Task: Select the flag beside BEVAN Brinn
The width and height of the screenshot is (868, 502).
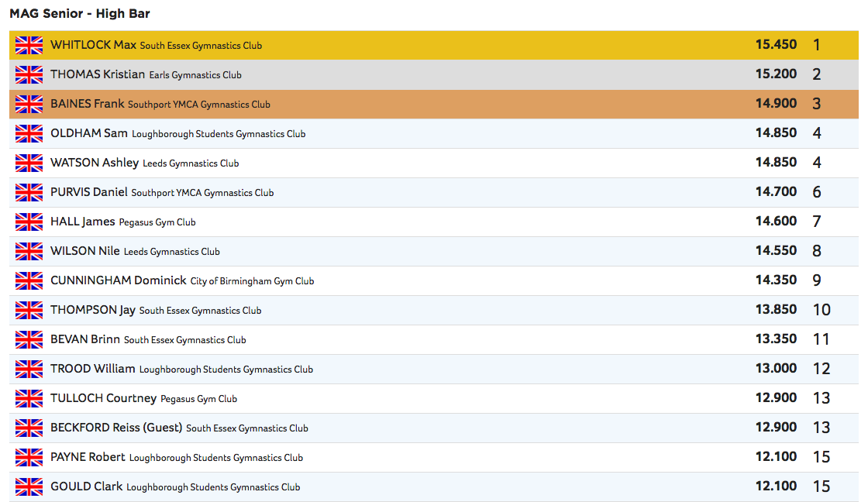Action: click(x=29, y=339)
